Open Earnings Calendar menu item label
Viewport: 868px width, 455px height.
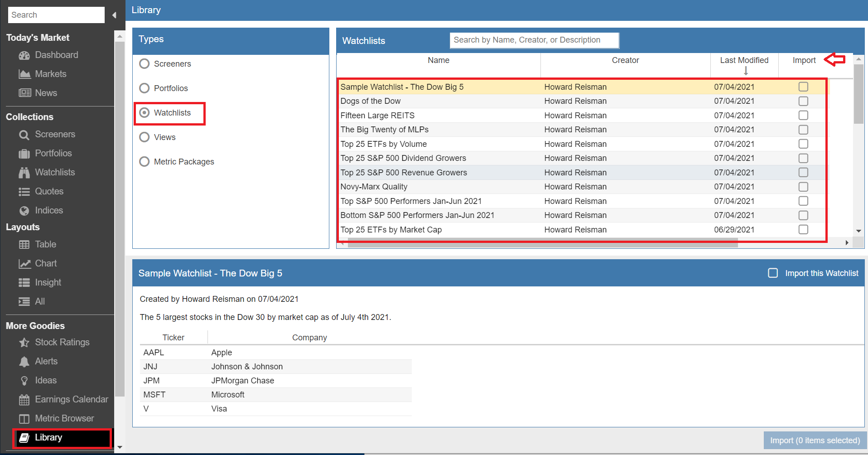click(x=72, y=399)
